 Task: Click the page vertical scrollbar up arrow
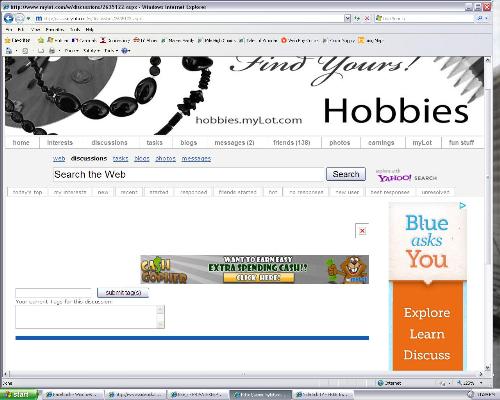point(487,60)
